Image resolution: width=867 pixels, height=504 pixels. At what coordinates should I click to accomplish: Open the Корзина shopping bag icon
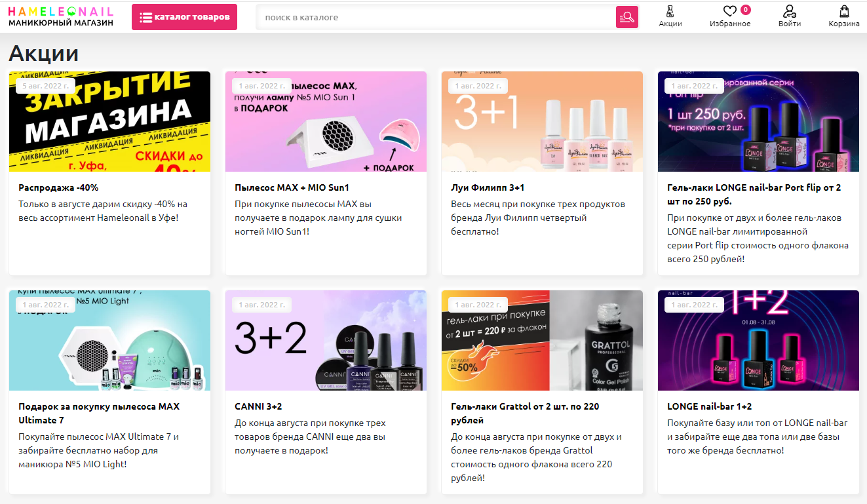(843, 12)
